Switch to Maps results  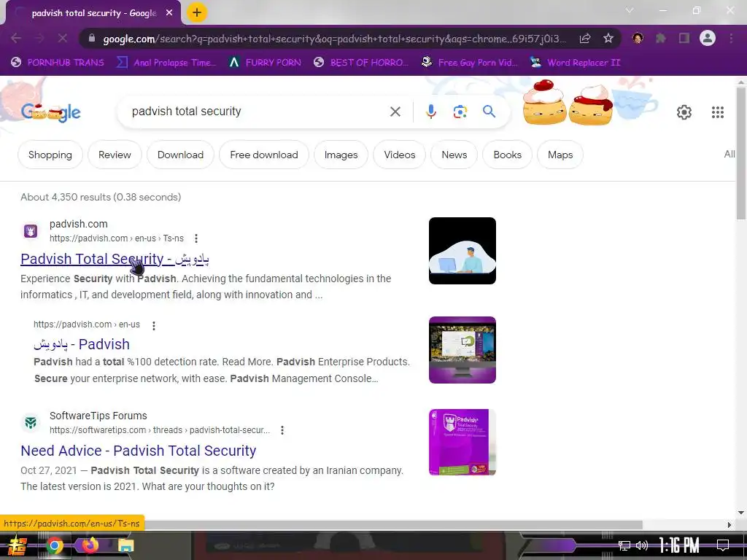coord(560,155)
